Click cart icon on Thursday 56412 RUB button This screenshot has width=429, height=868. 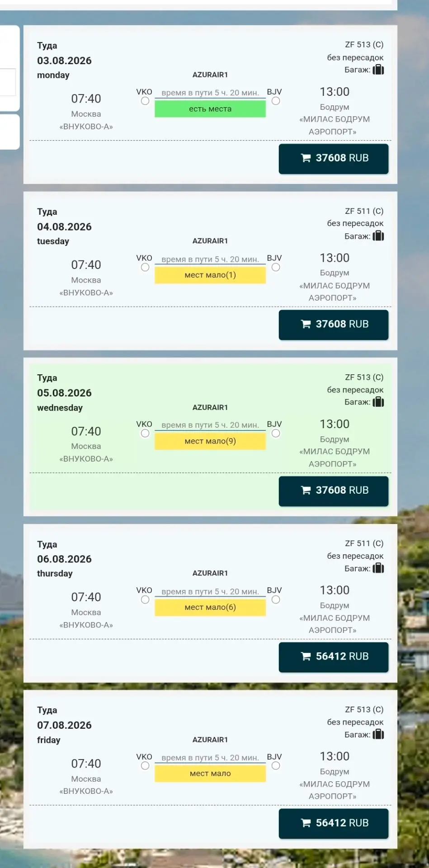point(306,656)
